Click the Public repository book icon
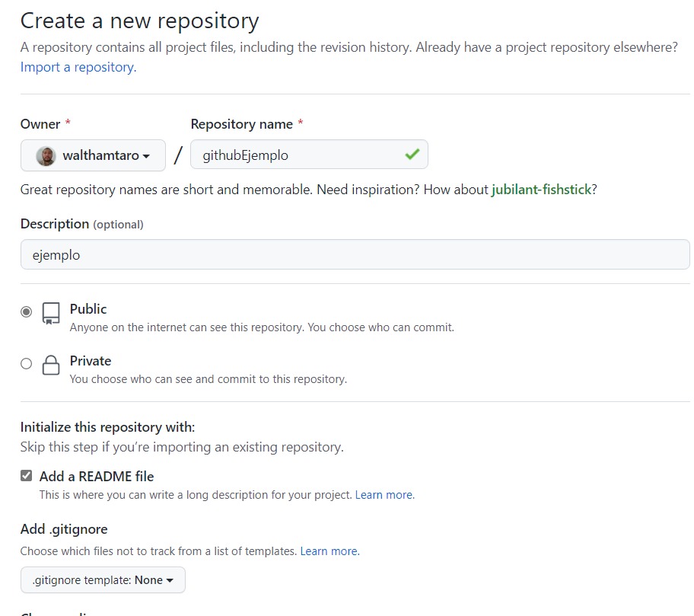Screen dimensions: 694x616 point(51,314)
